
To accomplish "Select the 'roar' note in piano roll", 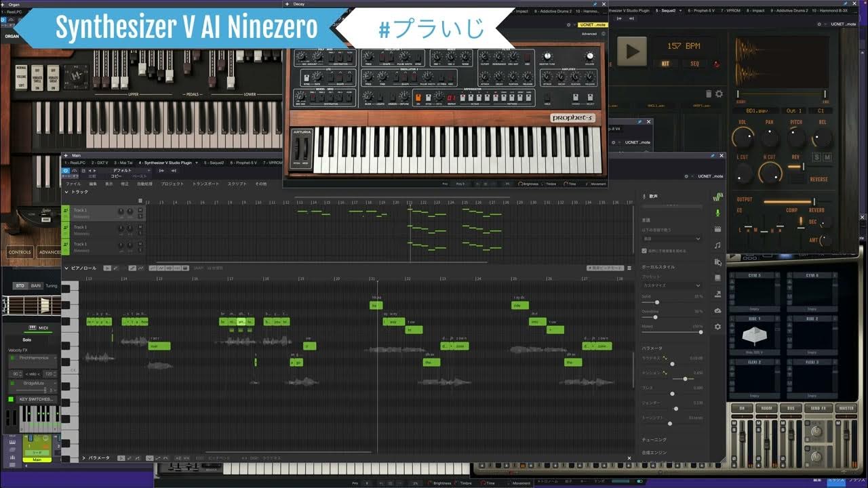I will click(x=159, y=346).
